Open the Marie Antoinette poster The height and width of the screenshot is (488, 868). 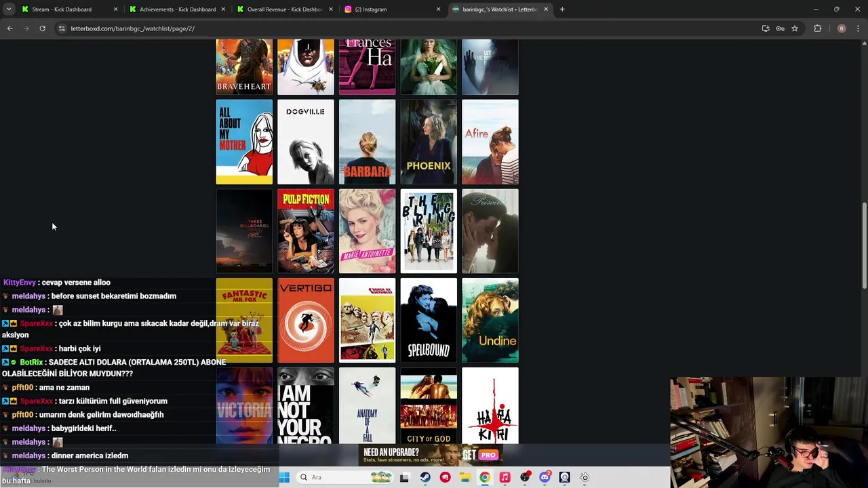click(x=367, y=231)
